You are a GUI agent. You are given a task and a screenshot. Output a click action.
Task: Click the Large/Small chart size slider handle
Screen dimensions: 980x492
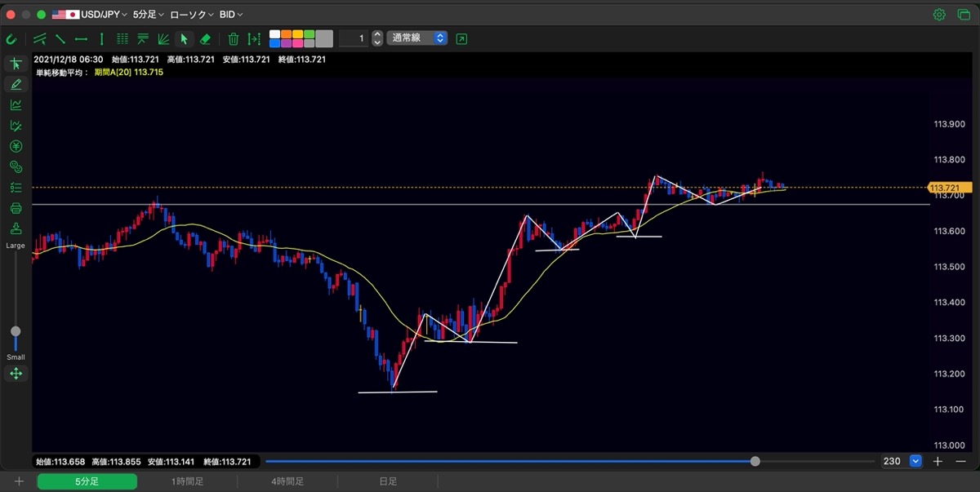(x=16, y=331)
